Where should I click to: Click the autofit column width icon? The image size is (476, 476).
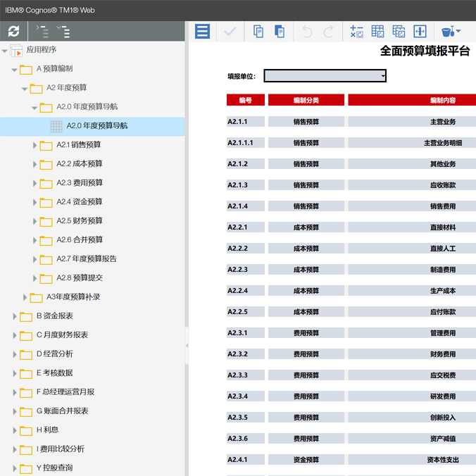tap(420, 31)
